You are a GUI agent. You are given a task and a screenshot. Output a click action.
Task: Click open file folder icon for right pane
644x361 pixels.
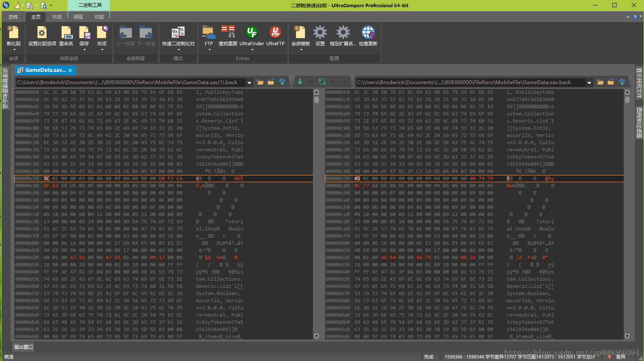(x=600, y=82)
